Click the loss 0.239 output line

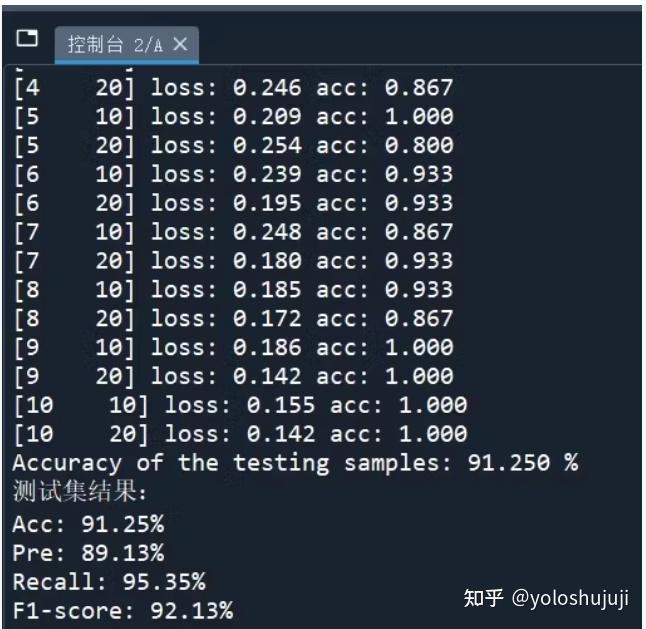pyautogui.click(x=233, y=175)
